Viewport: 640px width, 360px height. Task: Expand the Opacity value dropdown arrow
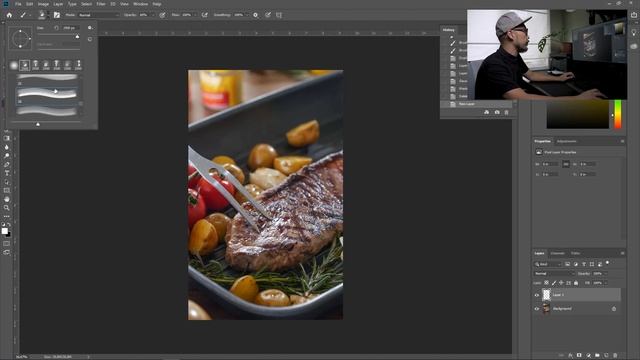click(153, 15)
